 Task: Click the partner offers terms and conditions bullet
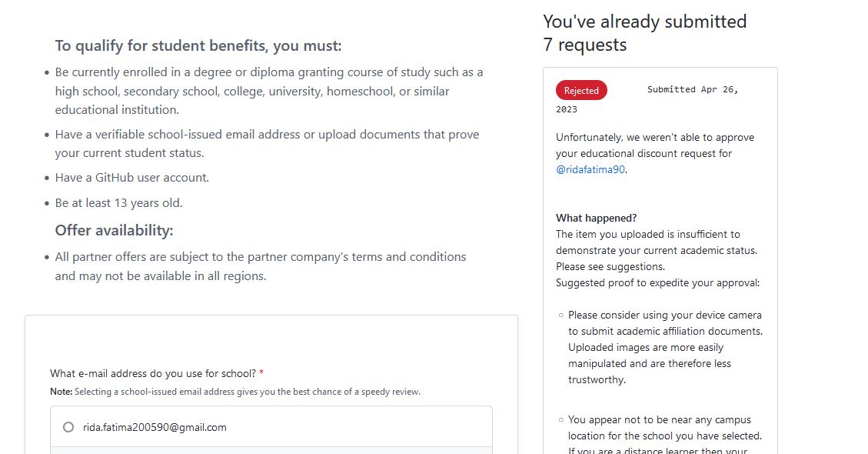point(260,266)
